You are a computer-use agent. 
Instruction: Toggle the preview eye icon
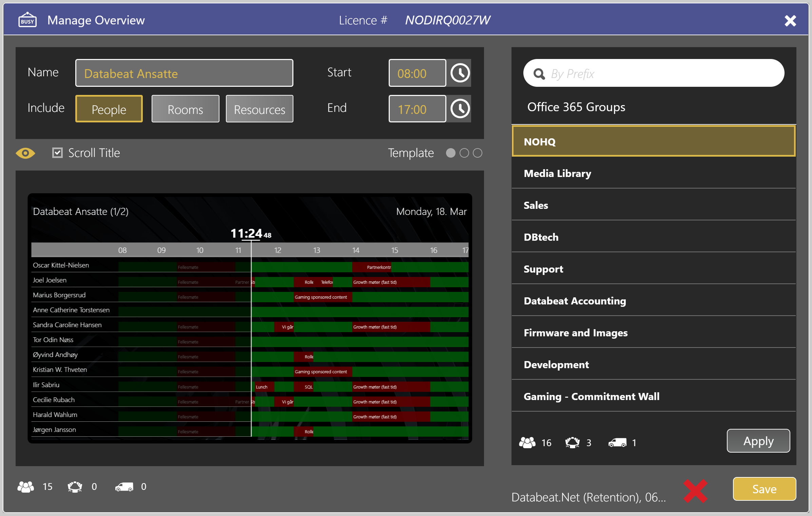[25, 153]
